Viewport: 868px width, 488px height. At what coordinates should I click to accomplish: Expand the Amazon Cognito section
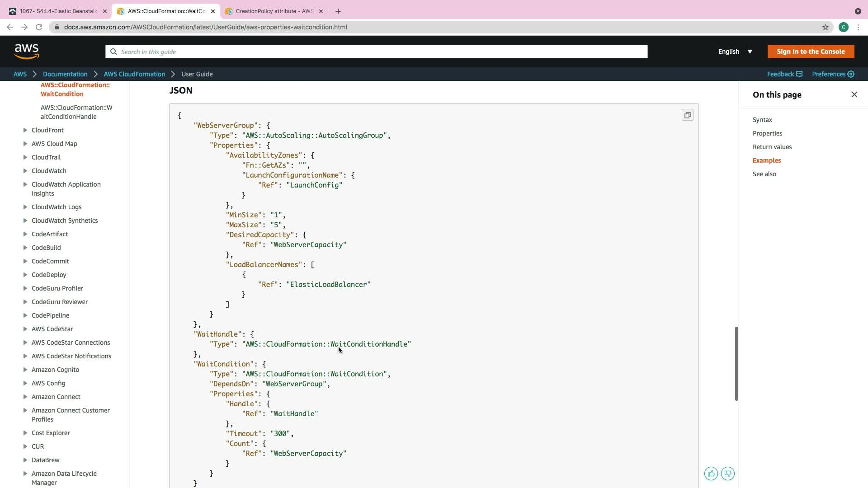click(x=25, y=370)
